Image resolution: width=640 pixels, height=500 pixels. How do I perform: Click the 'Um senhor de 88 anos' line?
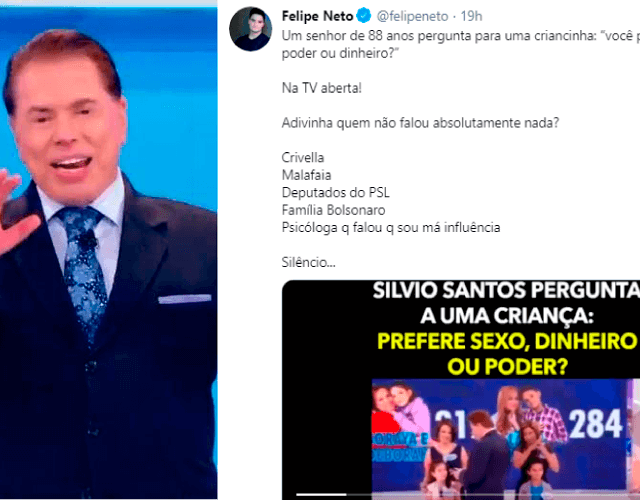(x=461, y=36)
